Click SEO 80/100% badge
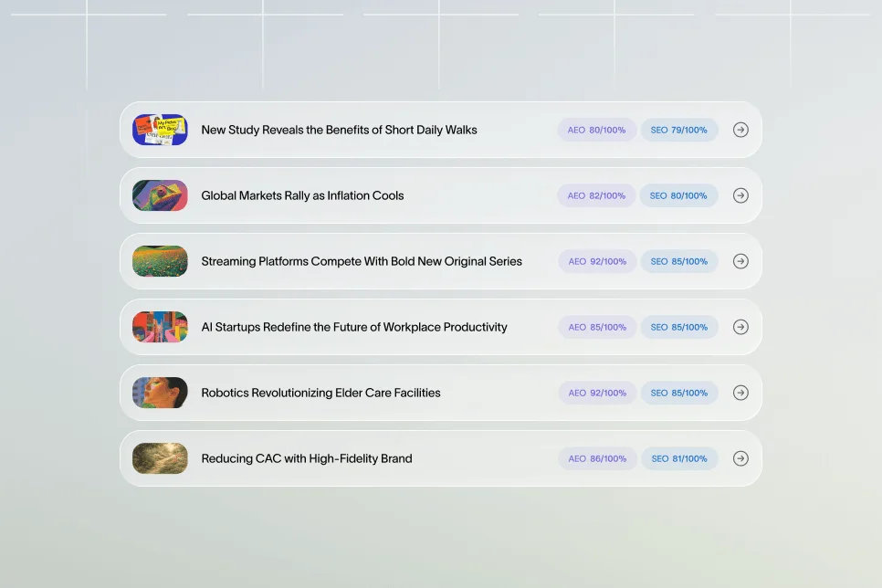The height and width of the screenshot is (588, 882). pos(678,195)
